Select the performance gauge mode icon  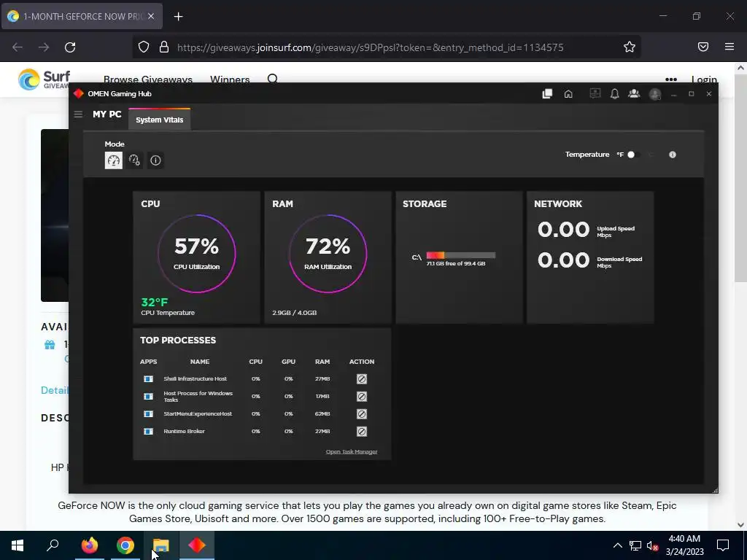coord(113,160)
